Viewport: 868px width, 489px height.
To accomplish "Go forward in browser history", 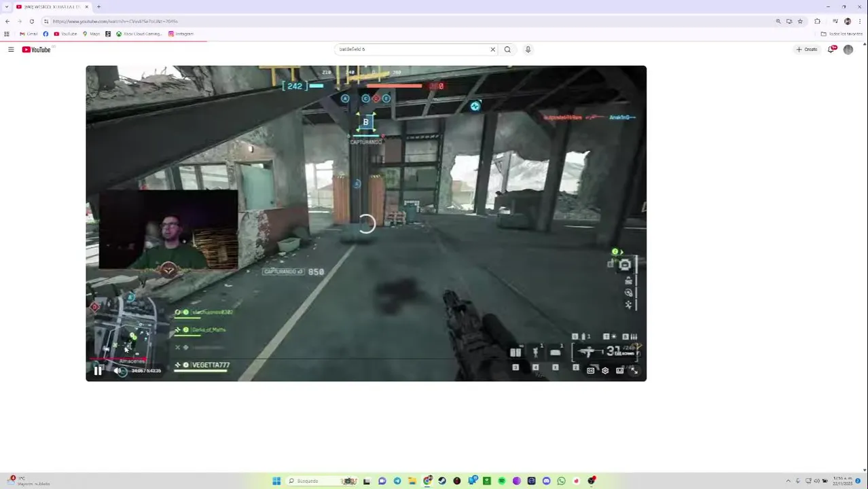I will tap(20, 22).
